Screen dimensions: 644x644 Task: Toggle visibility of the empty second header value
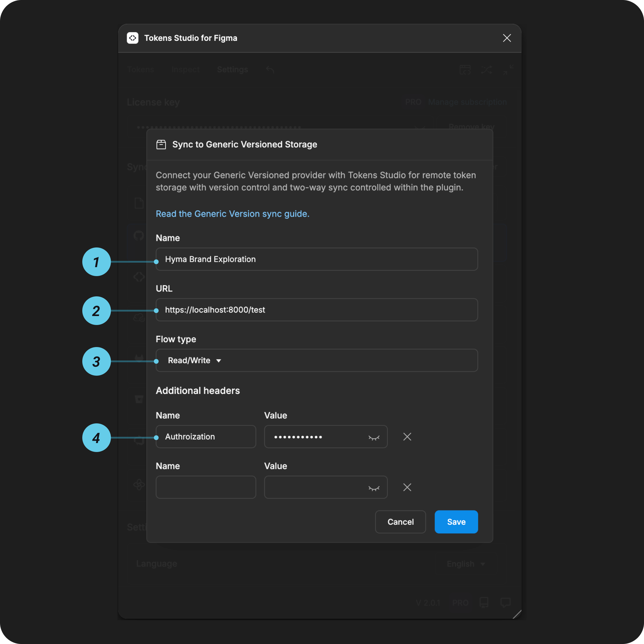tap(374, 488)
